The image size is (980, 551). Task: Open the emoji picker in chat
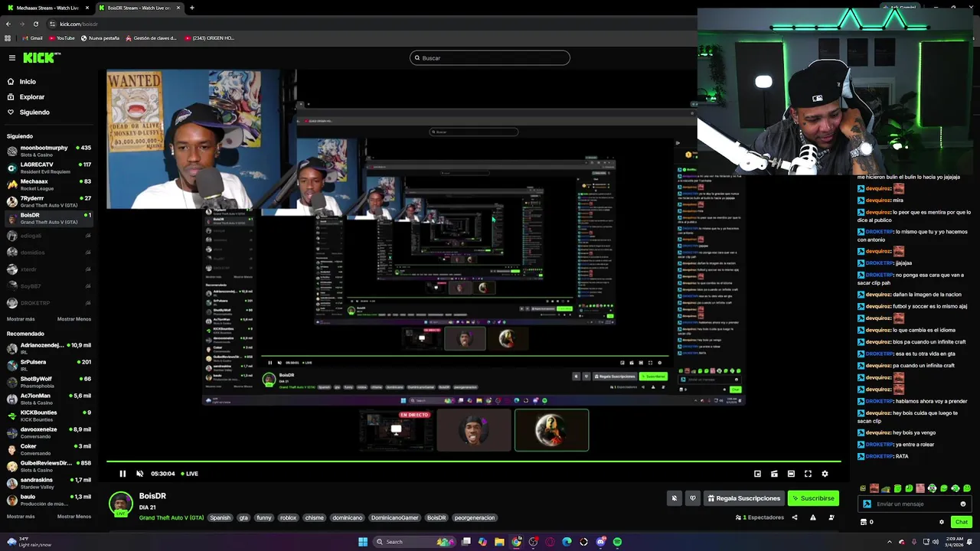tap(963, 504)
